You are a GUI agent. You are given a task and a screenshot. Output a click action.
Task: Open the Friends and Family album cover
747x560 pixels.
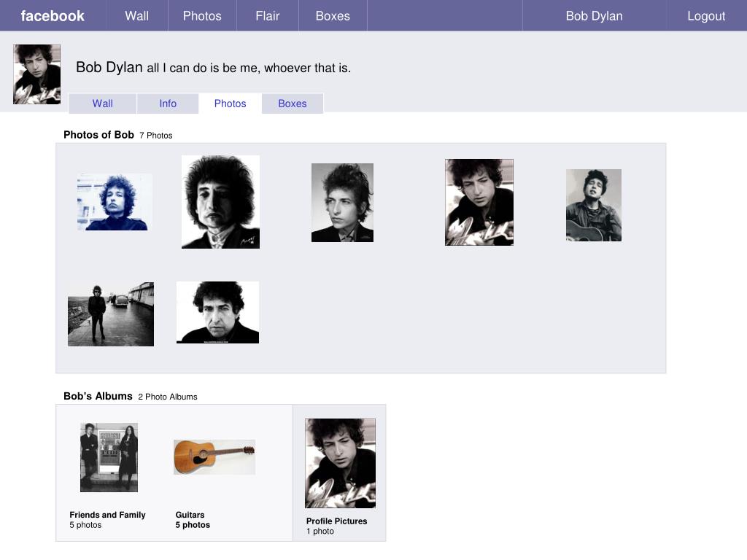point(109,457)
